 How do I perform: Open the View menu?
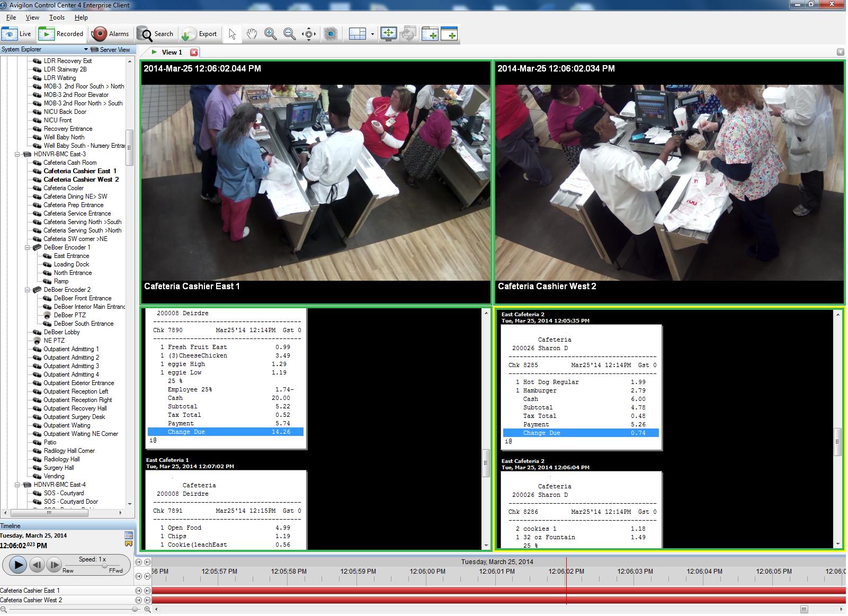point(32,17)
